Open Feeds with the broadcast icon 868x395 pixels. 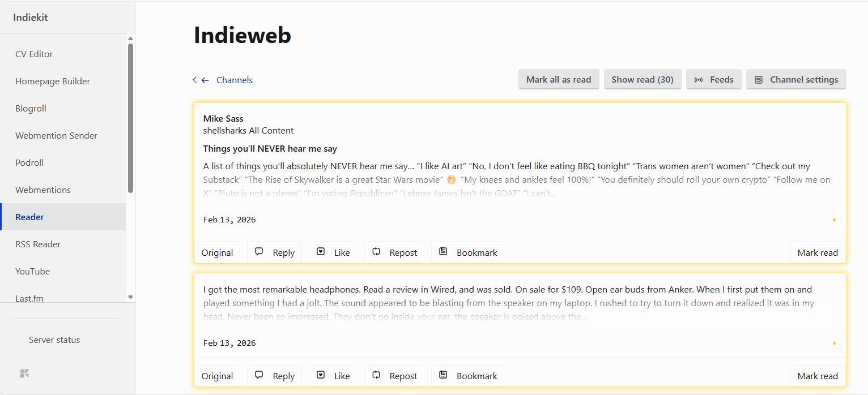tap(713, 80)
